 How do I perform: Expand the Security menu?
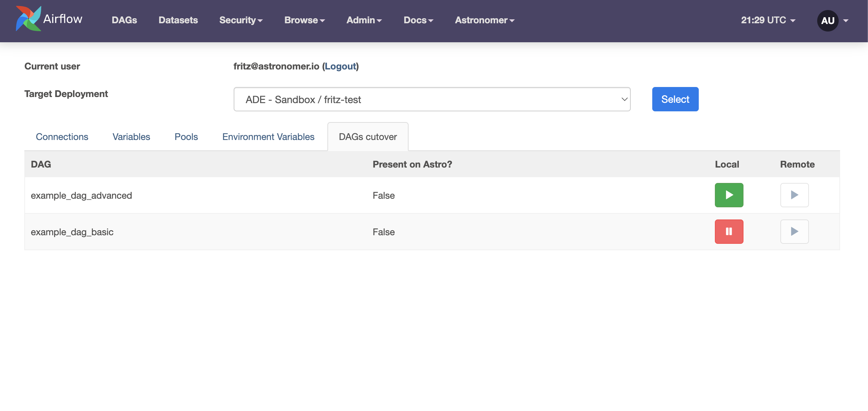point(241,20)
